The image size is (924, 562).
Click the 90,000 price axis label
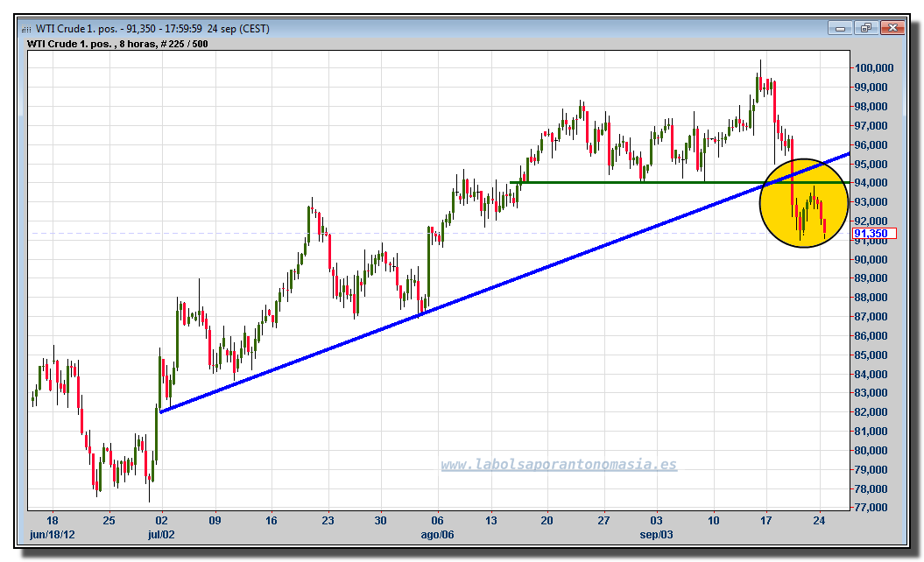click(x=871, y=259)
